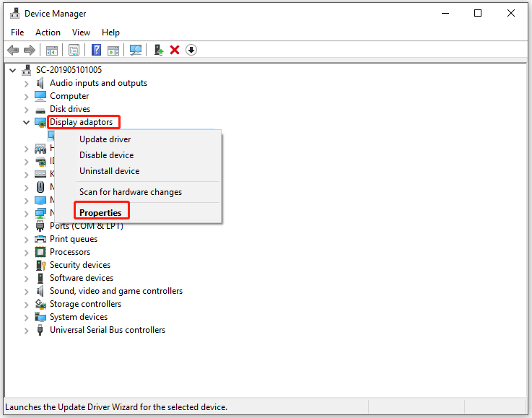Expand Universal Serial Bus controllers node
The image size is (532, 418).
pos(26,331)
